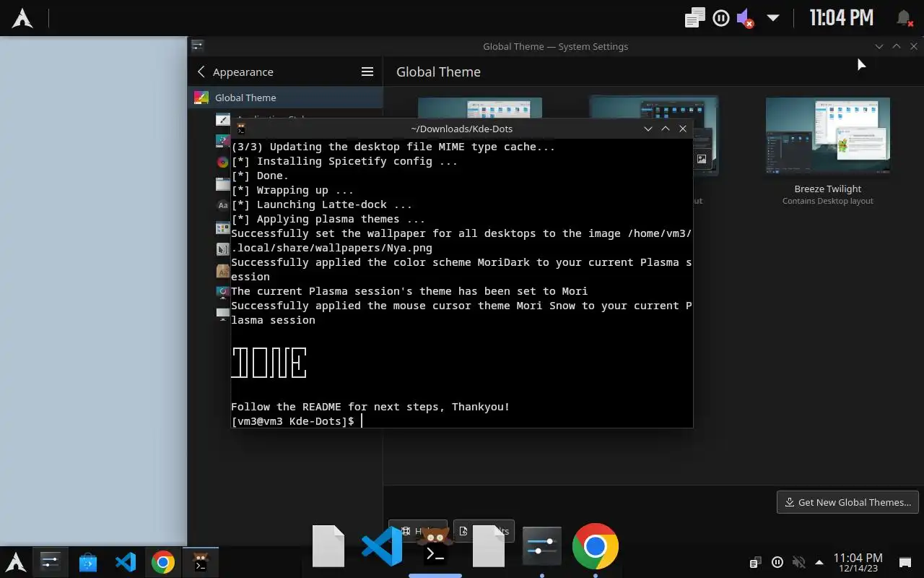Click the terminal window menu icon
The width and height of the screenshot is (924, 578).
(x=241, y=129)
